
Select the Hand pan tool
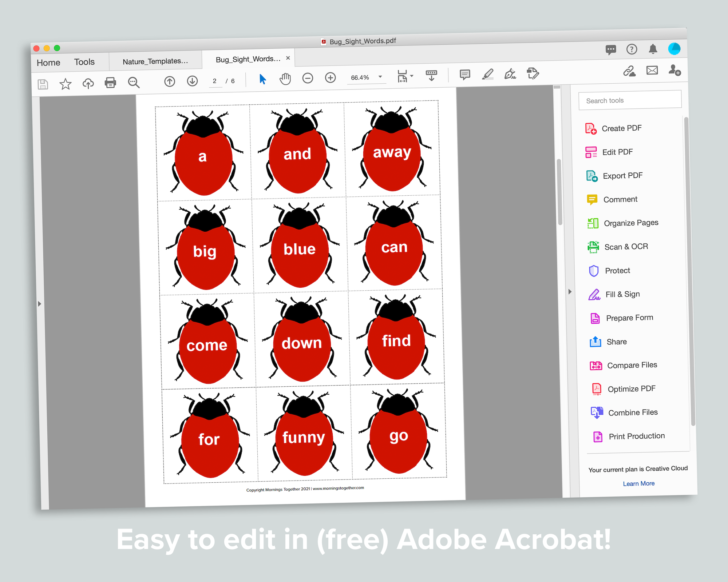click(285, 79)
